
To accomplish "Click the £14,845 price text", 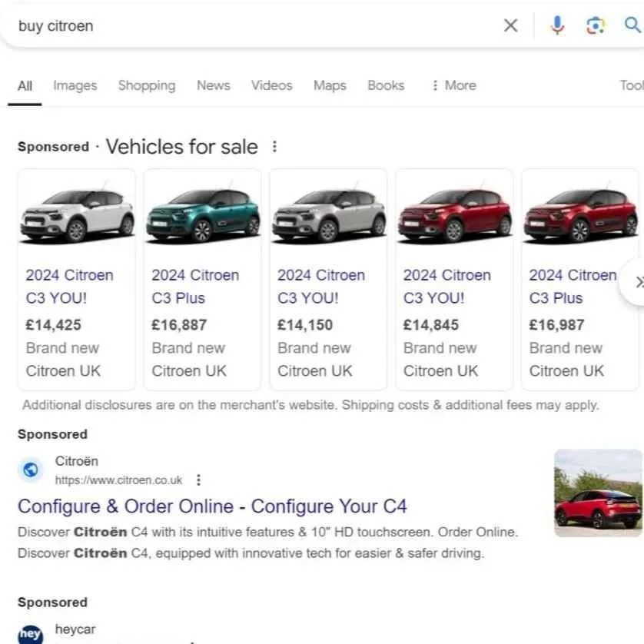I will (x=431, y=325).
